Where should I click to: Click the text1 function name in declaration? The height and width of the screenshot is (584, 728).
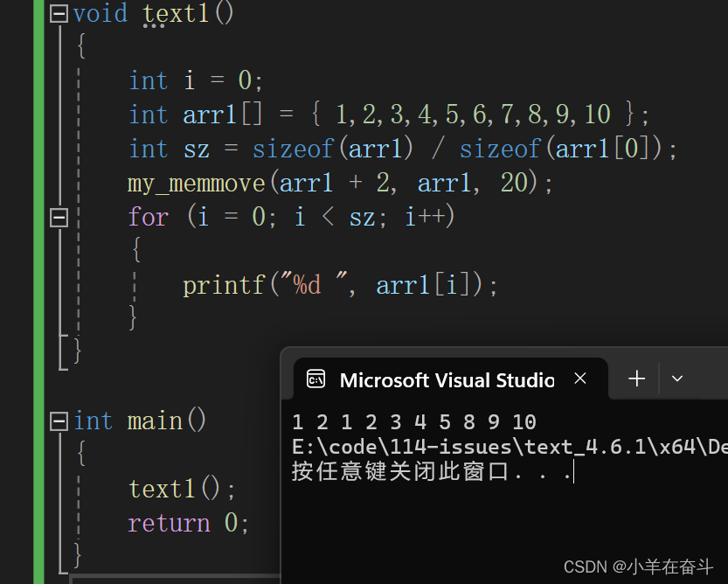click(176, 13)
